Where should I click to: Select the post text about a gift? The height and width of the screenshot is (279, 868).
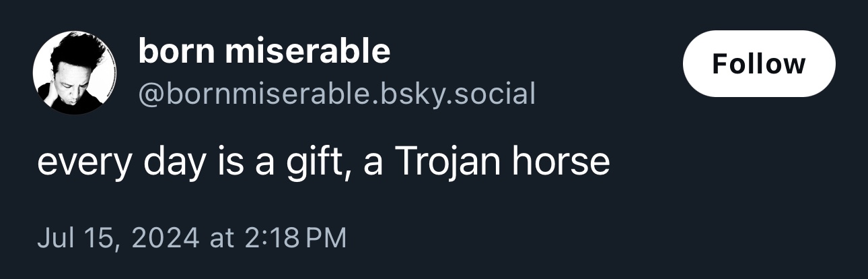(323, 162)
